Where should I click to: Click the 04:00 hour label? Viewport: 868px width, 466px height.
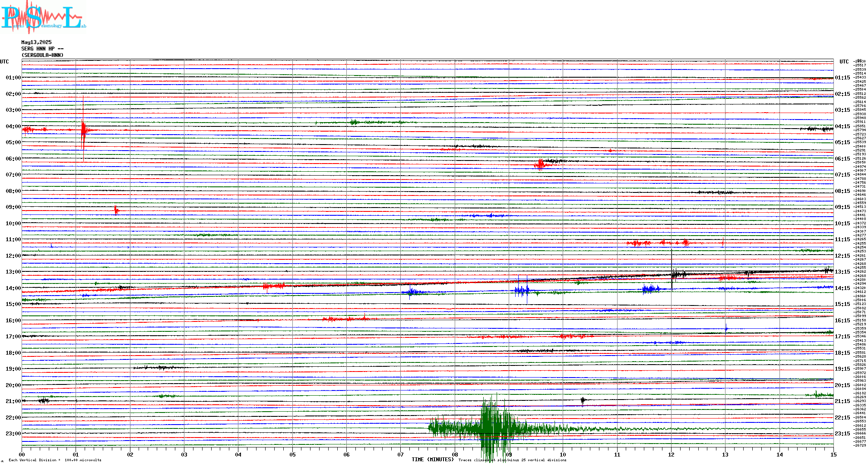click(x=13, y=126)
